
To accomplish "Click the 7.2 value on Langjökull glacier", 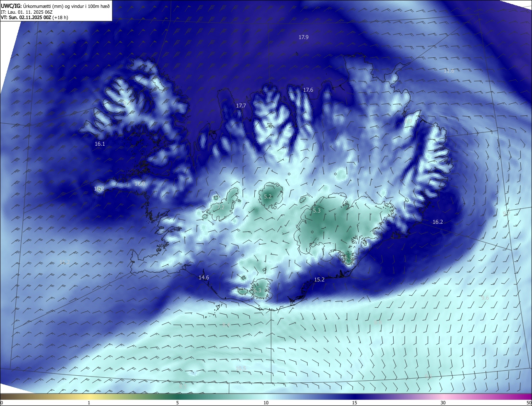I will [221, 207].
